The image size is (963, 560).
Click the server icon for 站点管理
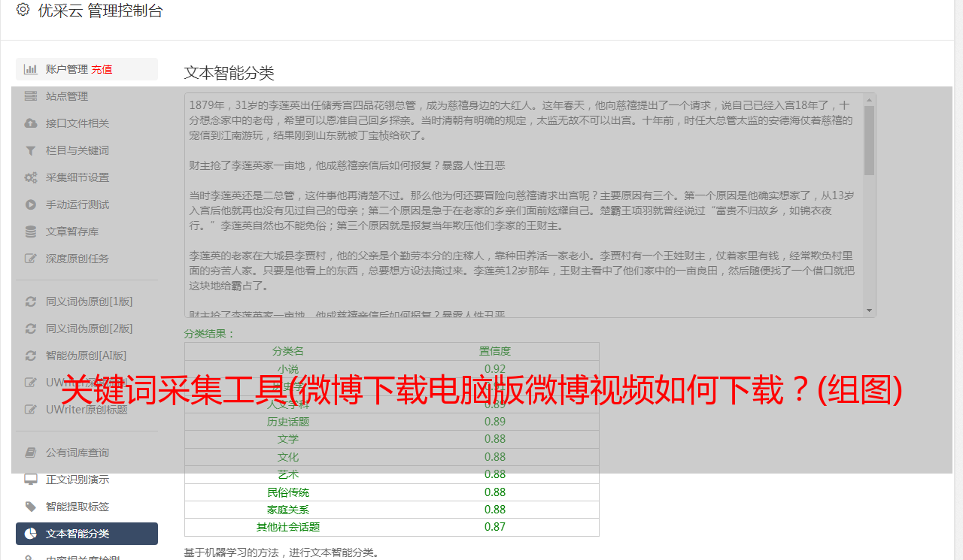coord(31,96)
